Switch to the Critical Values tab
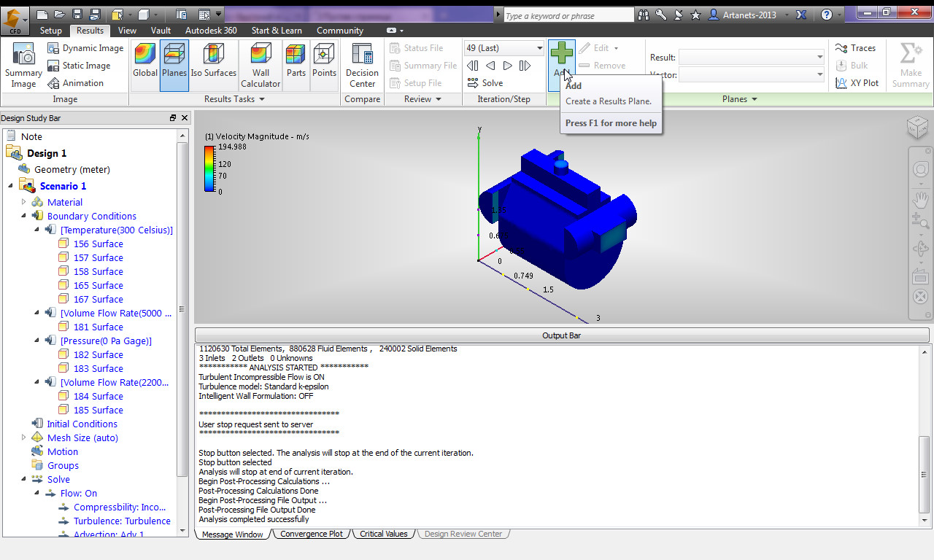The image size is (934, 560). (x=383, y=534)
